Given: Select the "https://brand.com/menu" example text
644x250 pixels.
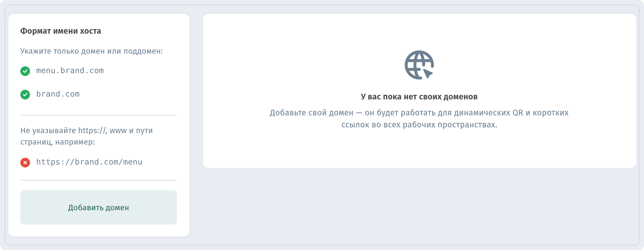Looking at the screenshot, I should (x=89, y=162).
